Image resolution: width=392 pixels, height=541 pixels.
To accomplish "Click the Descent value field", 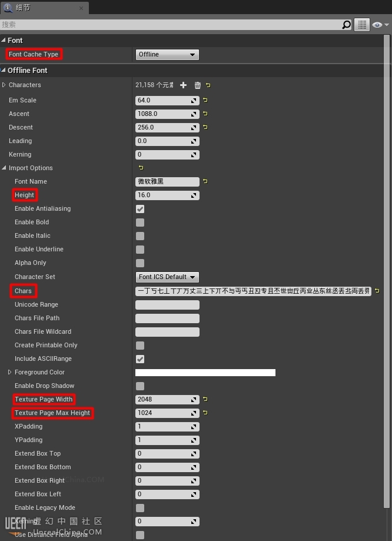I will [x=167, y=127].
